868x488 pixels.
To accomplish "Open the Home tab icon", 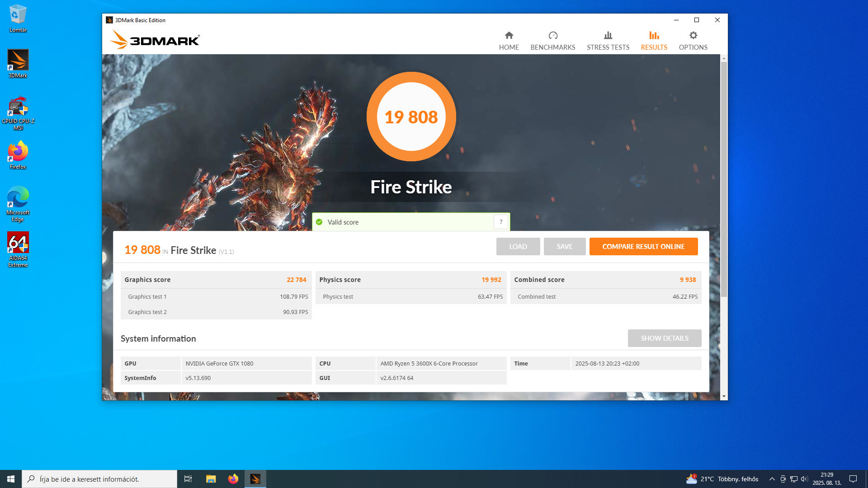I will coord(509,36).
